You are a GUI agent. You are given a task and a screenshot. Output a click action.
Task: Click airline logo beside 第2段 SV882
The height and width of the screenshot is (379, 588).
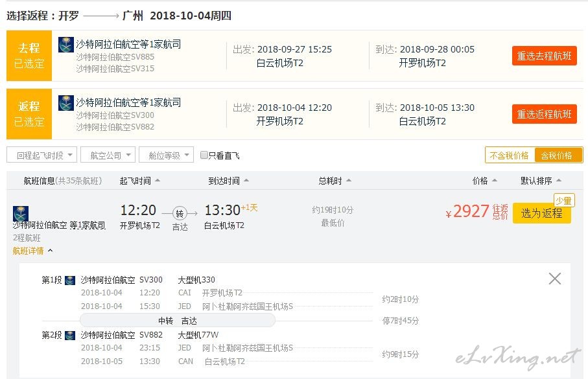coord(70,336)
